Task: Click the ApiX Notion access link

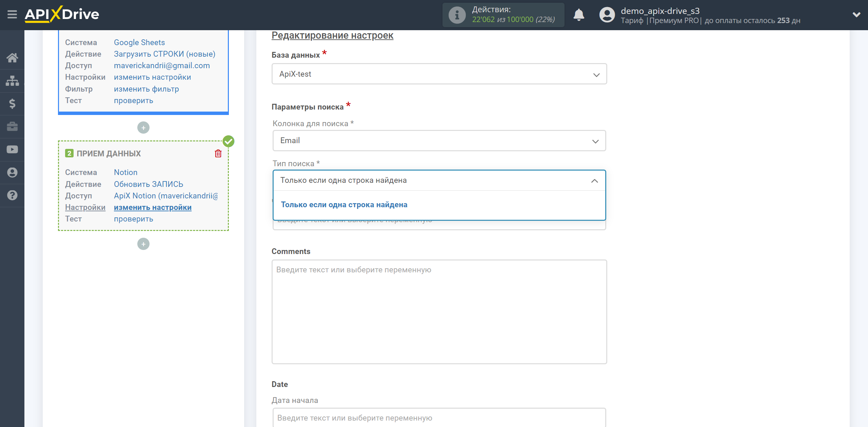Action: [166, 196]
